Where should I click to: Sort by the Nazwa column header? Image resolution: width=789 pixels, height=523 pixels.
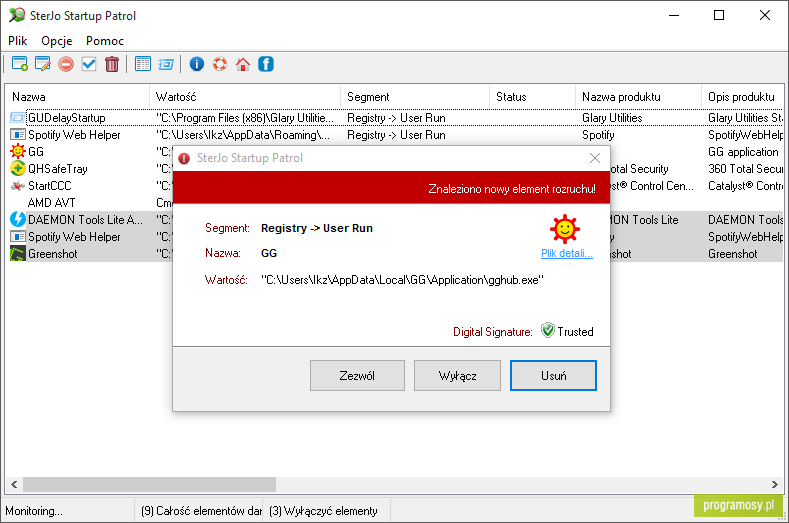tap(77, 97)
